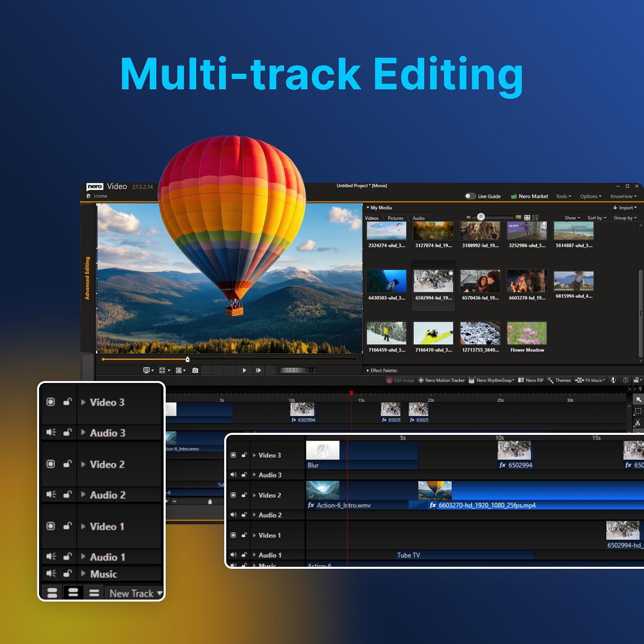Switch to the Pictures tab
Image resolution: width=644 pixels, height=644 pixels.
[x=395, y=218]
